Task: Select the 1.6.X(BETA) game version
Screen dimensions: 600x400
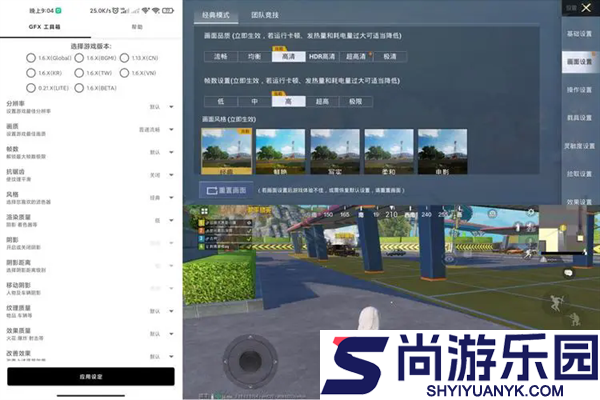Action: pos(79,88)
